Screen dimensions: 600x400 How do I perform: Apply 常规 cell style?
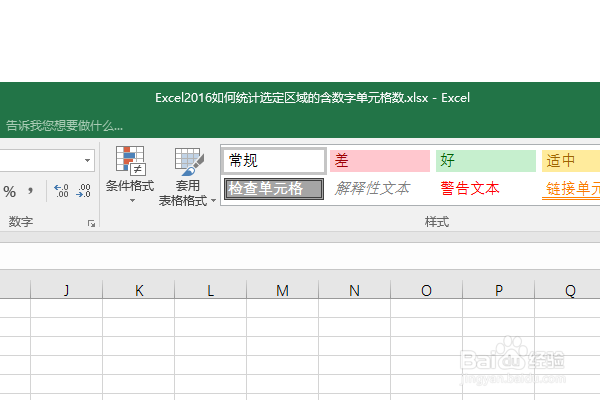tap(274, 160)
